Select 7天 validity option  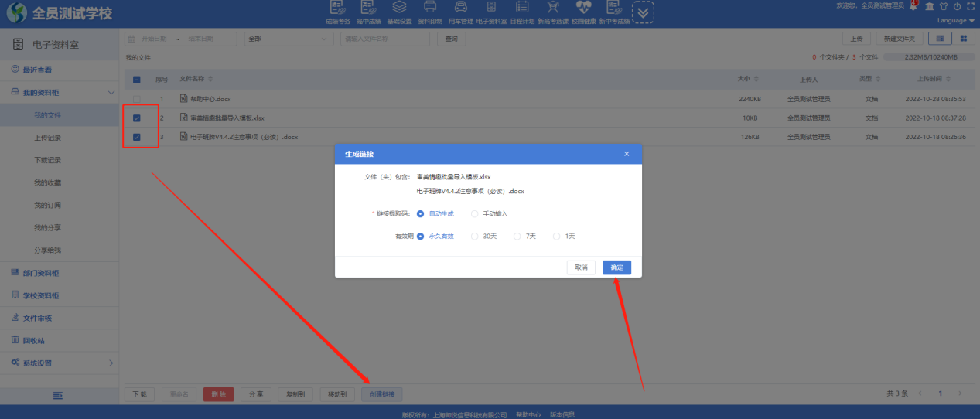(525, 236)
